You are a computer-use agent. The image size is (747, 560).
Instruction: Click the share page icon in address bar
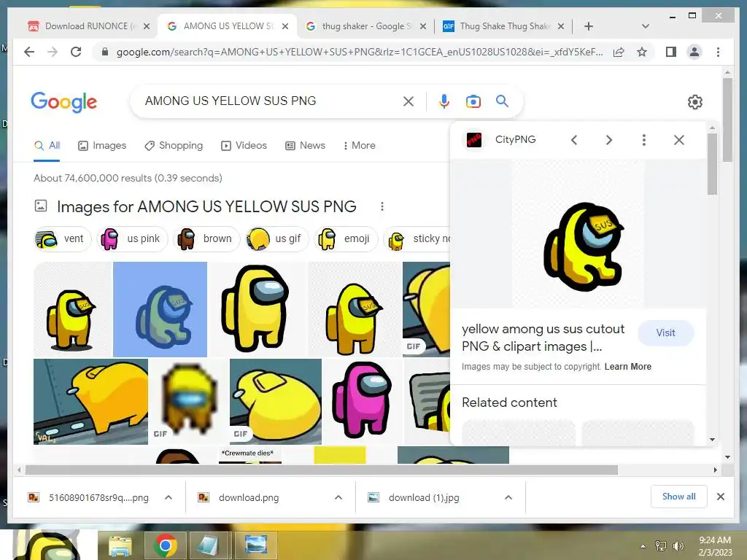(619, 52)
